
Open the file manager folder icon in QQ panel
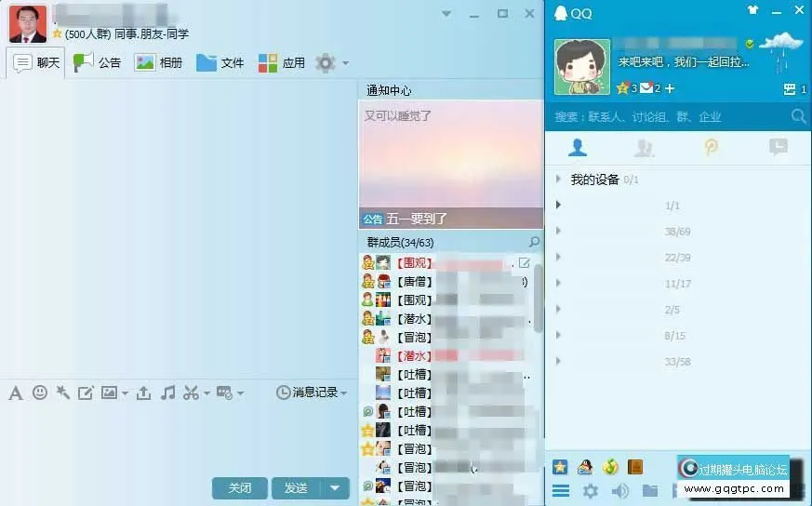click(650, 490)
